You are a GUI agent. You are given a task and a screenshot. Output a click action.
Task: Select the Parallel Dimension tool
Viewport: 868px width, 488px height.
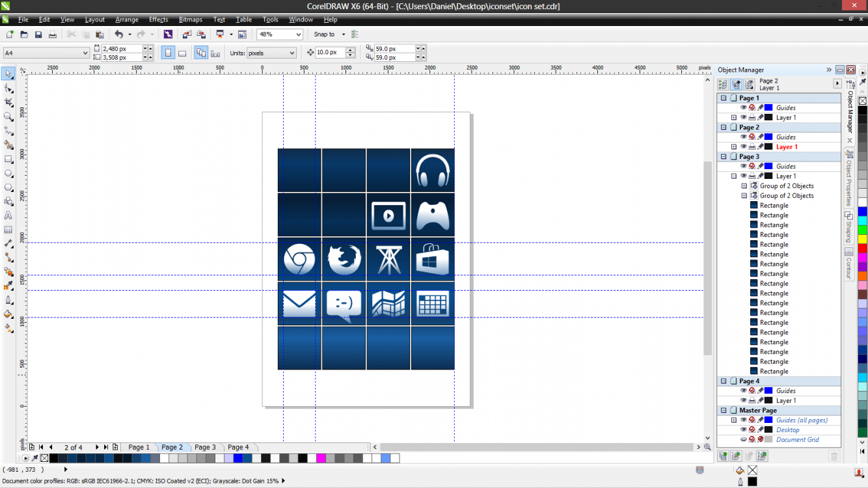[8, 243]
